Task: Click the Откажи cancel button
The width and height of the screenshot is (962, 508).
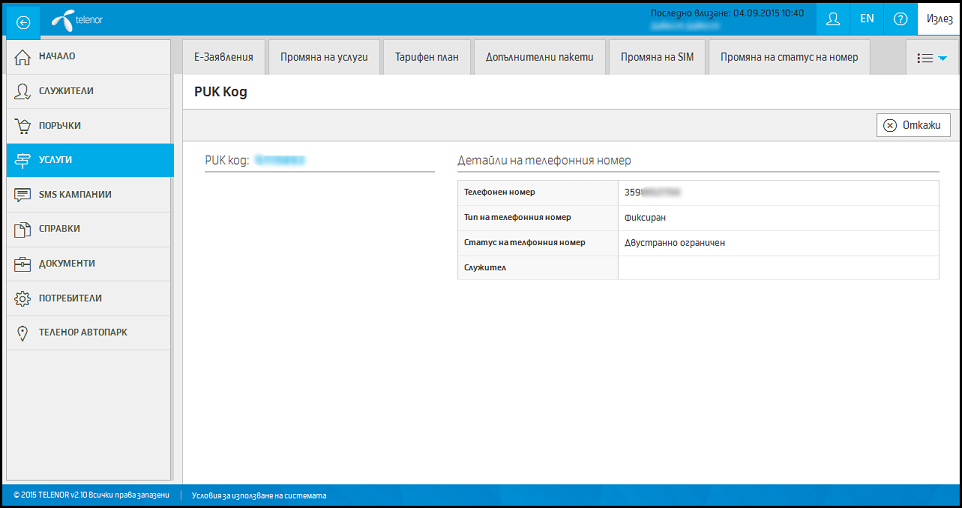Action: click(913, 125)
